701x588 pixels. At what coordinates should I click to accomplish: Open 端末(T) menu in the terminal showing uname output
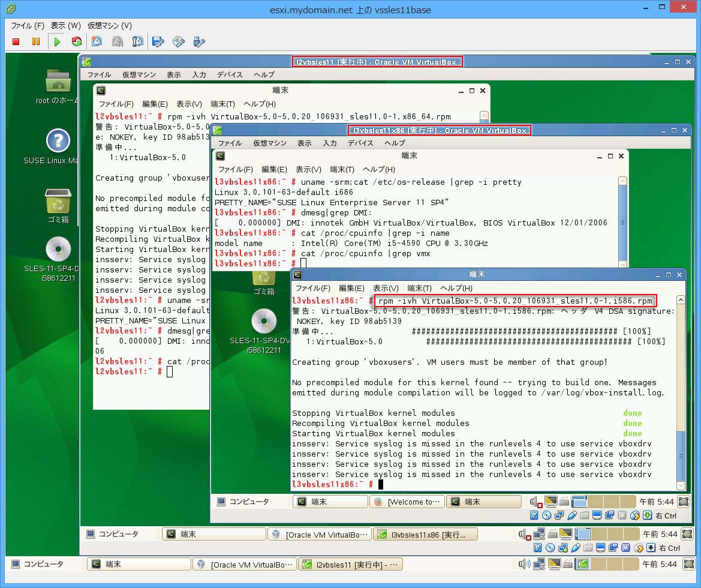(342, 169)
